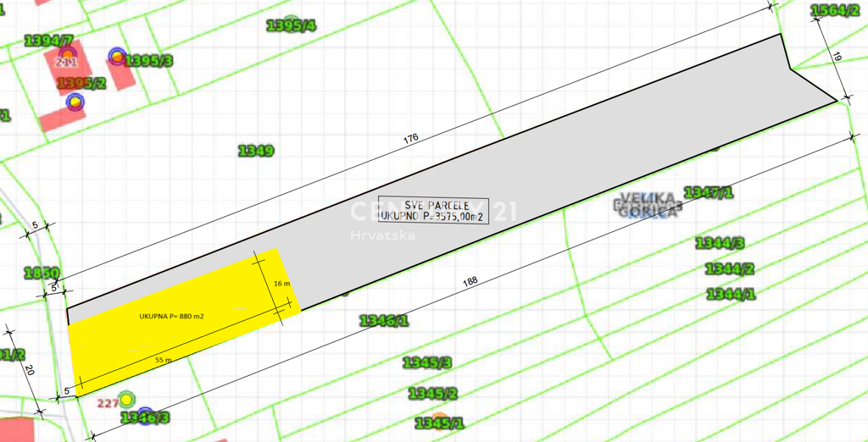Click the blue circle marker behind 1346/3

pos(145,414)
